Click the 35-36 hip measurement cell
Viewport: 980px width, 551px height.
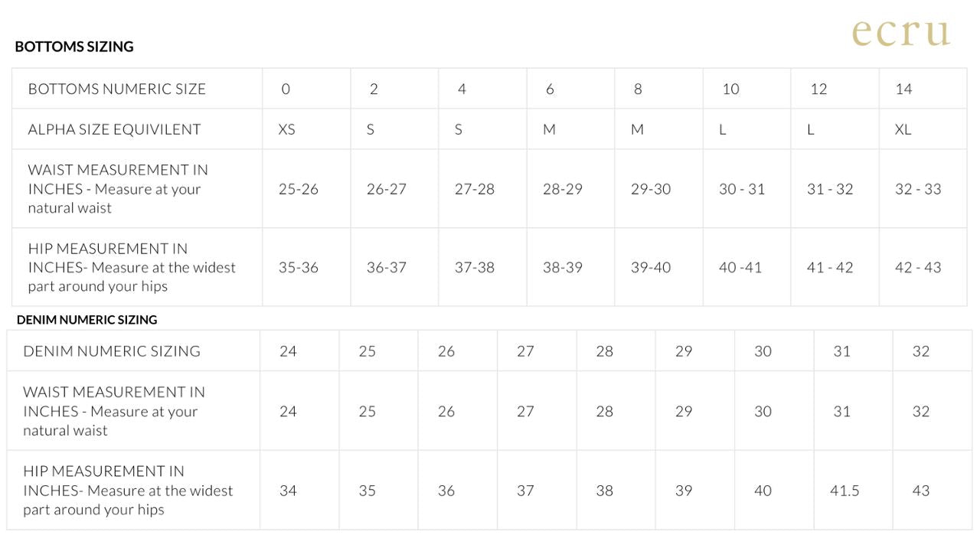coord(299,267)
